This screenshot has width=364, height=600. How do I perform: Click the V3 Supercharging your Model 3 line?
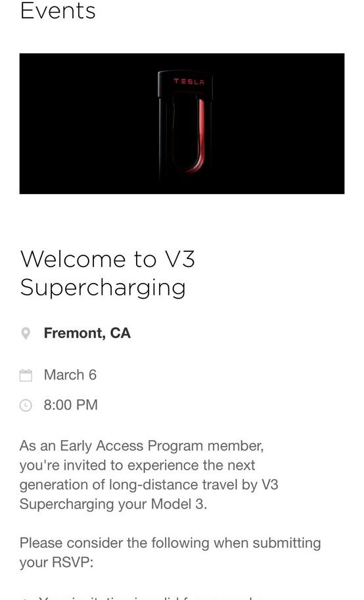pos(113,504)
